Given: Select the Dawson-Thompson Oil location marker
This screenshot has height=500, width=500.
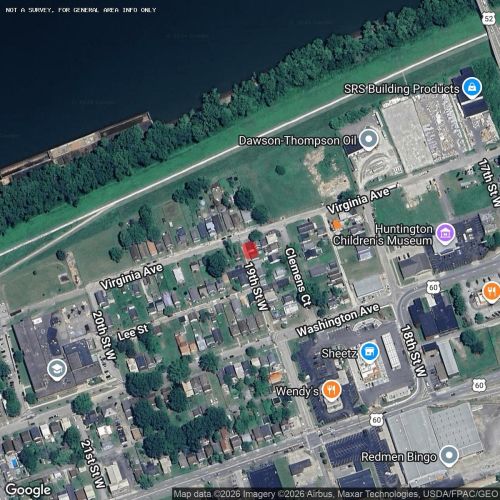Looking at the screenshot, I should coord(369,139).
